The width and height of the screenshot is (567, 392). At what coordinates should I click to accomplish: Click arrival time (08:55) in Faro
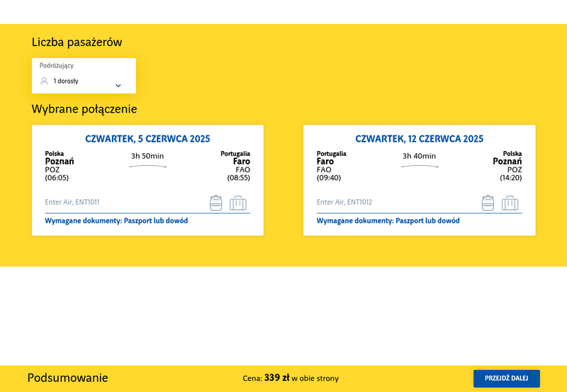click(x=239, y=178)
